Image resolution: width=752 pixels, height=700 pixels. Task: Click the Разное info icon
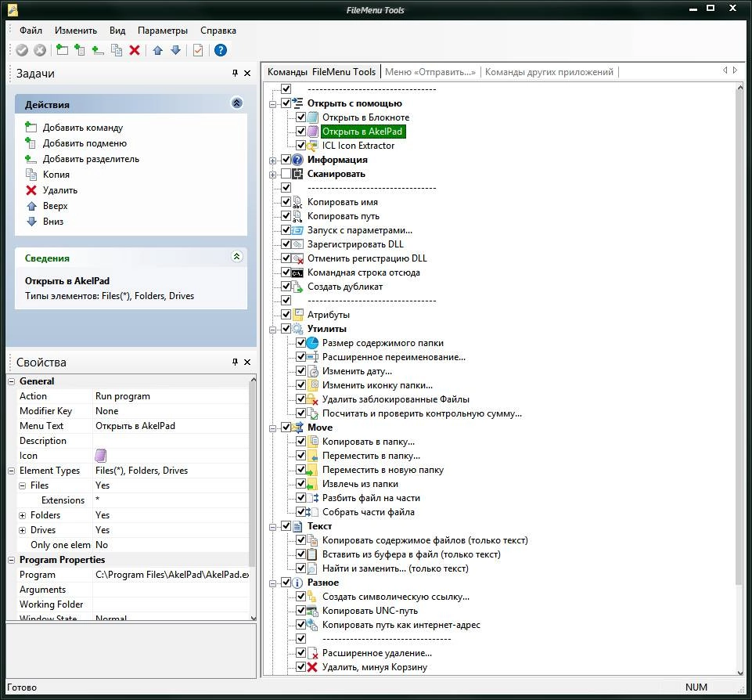click(298, 583)
